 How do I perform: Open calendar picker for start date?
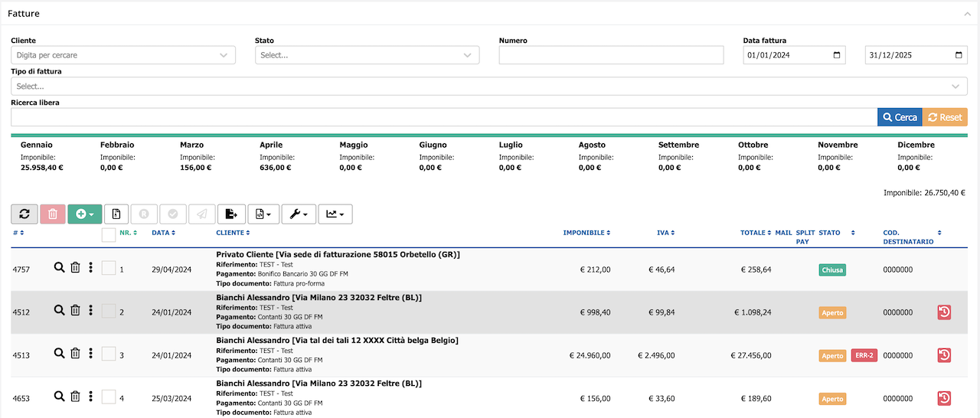click(837, 55)
